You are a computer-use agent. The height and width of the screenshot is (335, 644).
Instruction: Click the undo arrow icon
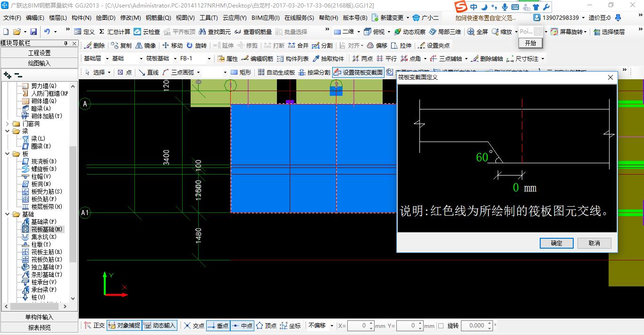click(47, 32)
